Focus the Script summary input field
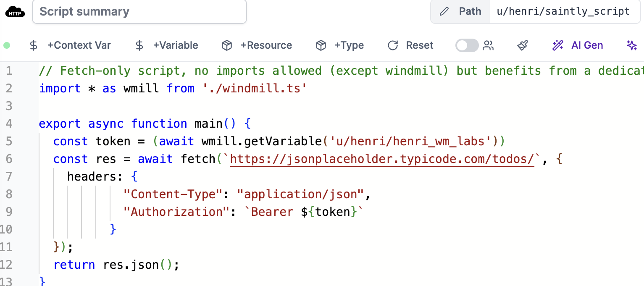644x286 pixels. 139,12
